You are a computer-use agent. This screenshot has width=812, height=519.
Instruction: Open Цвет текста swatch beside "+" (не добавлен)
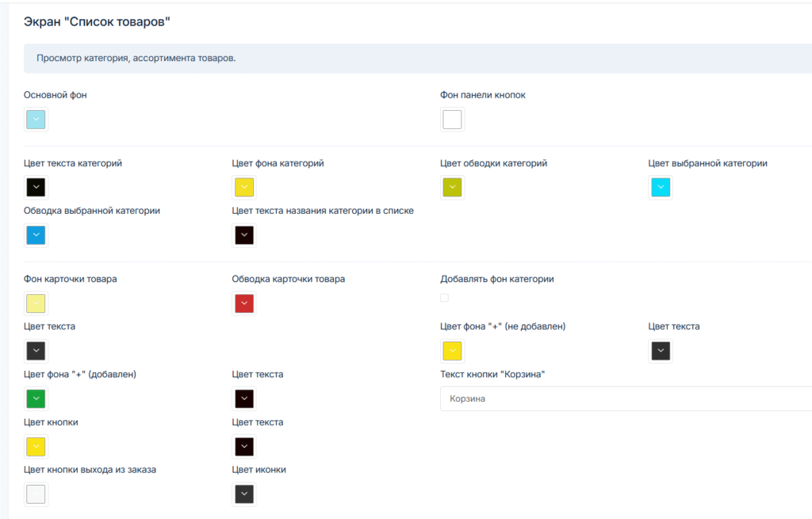[x=660, y=351]
